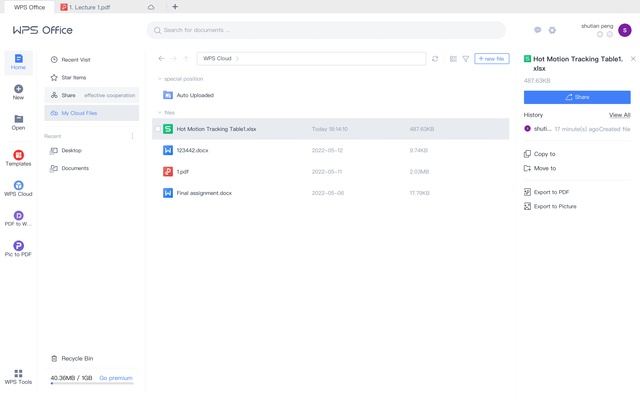Go up one folder level

(x=186, y=59)
